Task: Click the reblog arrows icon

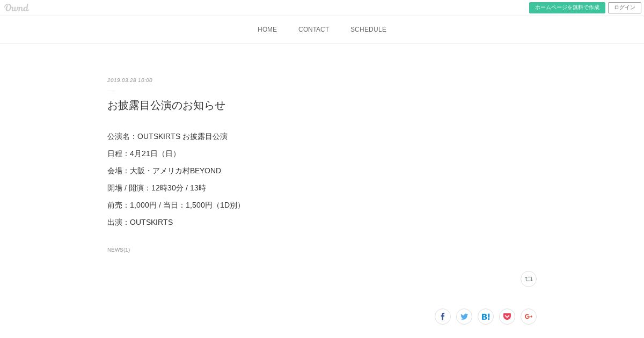Action: (x=529, y=279)
